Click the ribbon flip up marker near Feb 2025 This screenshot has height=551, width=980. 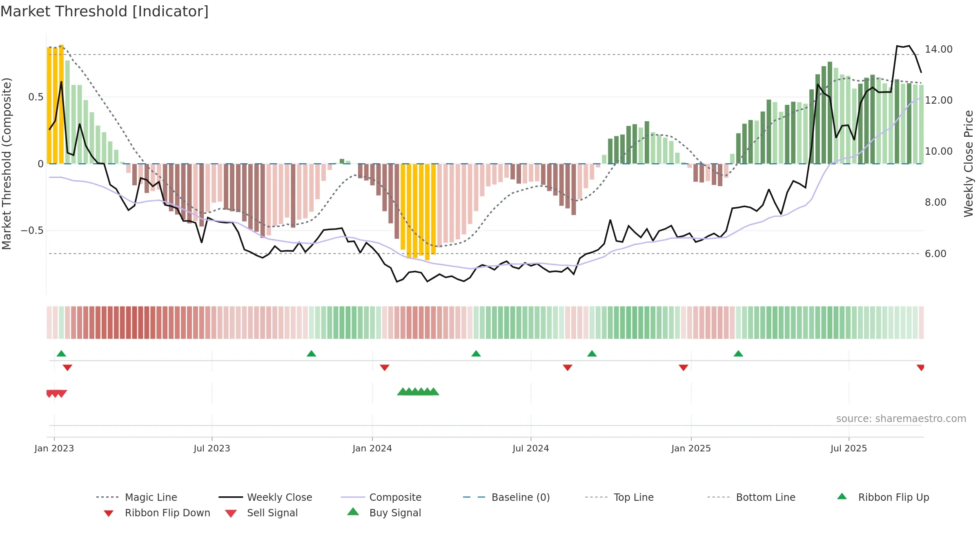pyautogui.click(x=738, y=353)
